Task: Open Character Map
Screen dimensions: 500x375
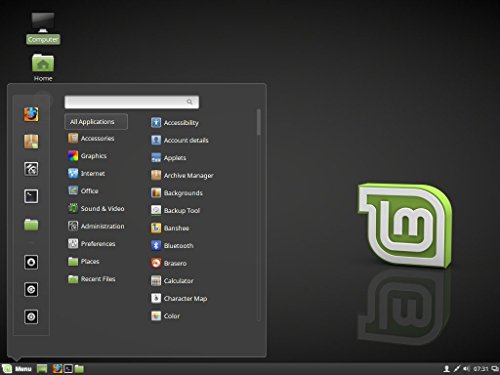Action: pyautogui.click(x=179, y=298)
